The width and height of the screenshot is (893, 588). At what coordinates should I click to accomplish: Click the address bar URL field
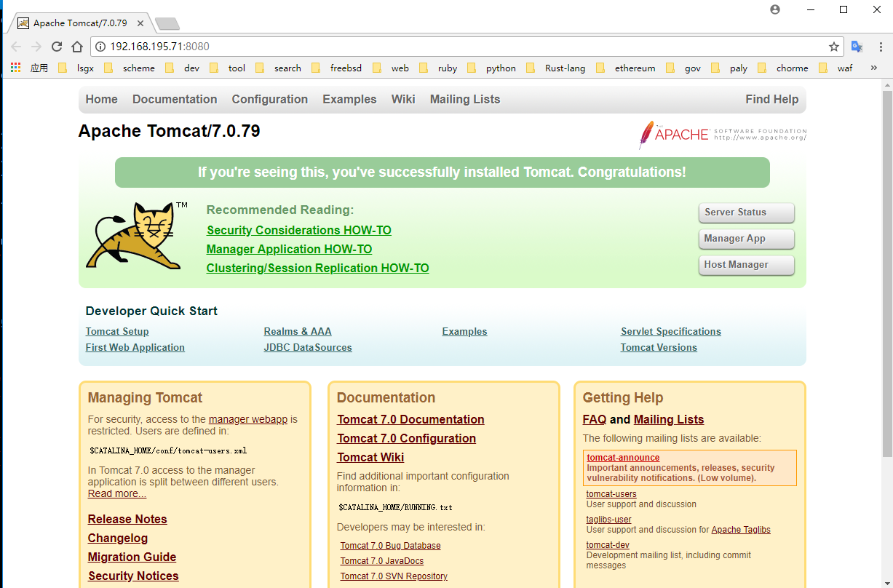coord(466,47)
